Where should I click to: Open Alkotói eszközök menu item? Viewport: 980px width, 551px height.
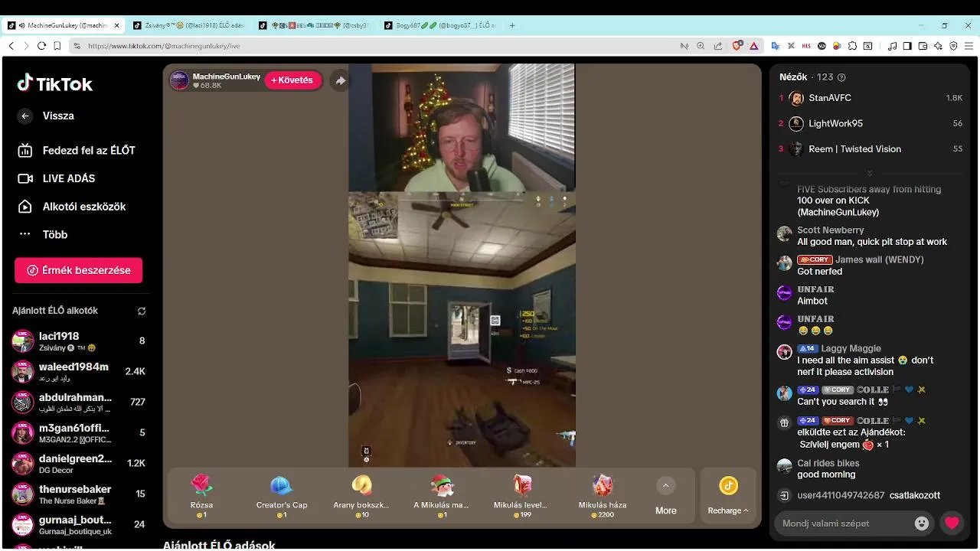point(71,207)
